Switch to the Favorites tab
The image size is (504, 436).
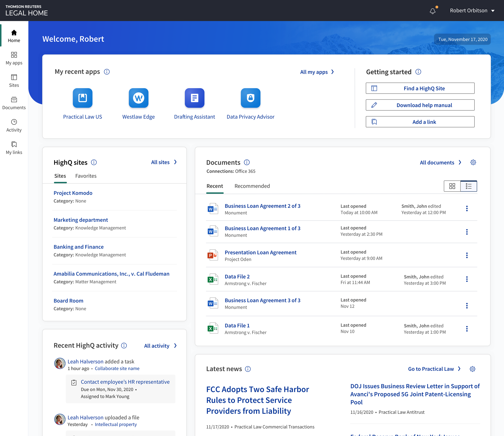[86, 176]
